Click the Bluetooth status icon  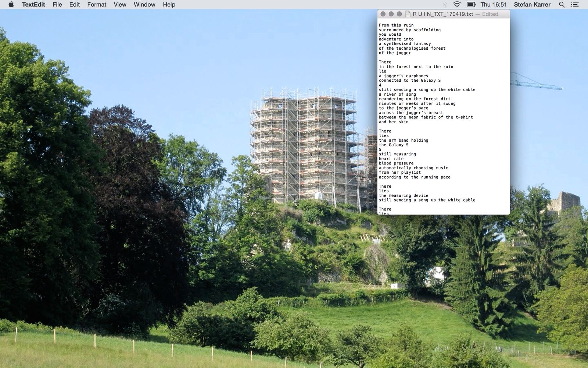click(x=444, y=4)
